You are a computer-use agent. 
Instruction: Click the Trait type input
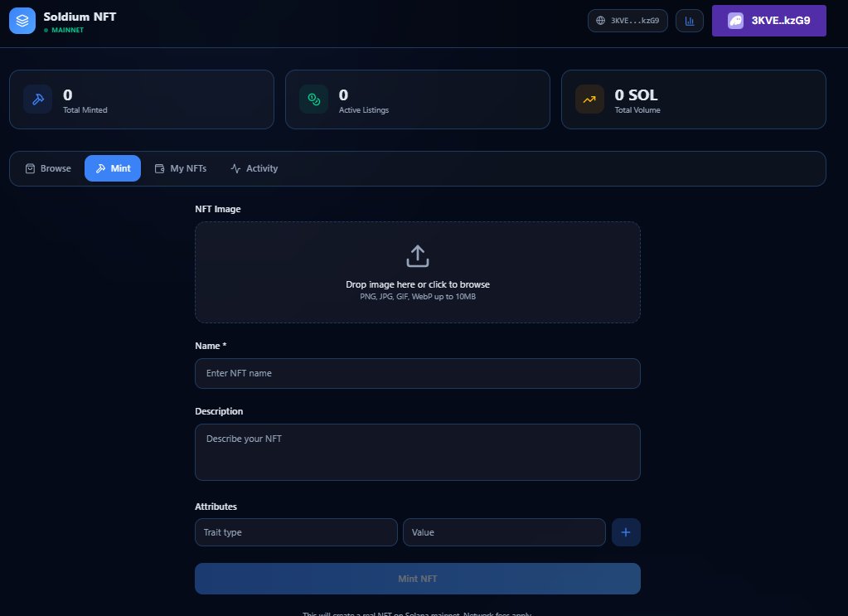coord(297,532)
